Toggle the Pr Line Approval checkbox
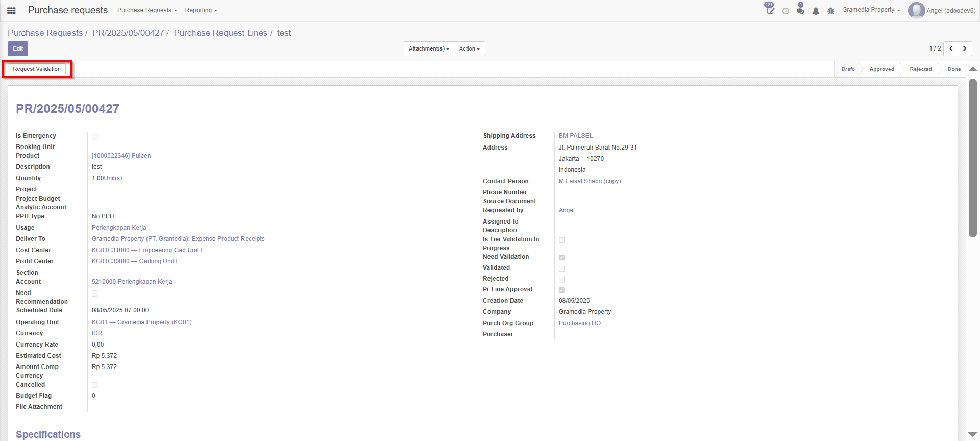This screenshot has width=980, height=441. pos(561,290)
